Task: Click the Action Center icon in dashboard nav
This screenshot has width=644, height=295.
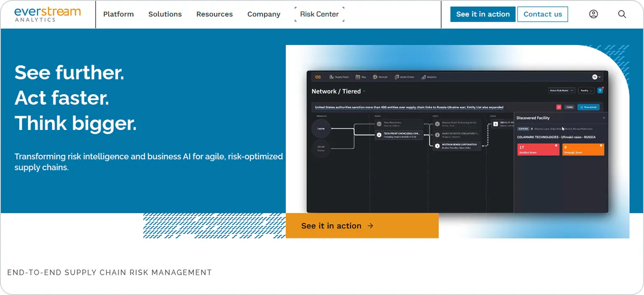Action: click(x=397, y=77)
